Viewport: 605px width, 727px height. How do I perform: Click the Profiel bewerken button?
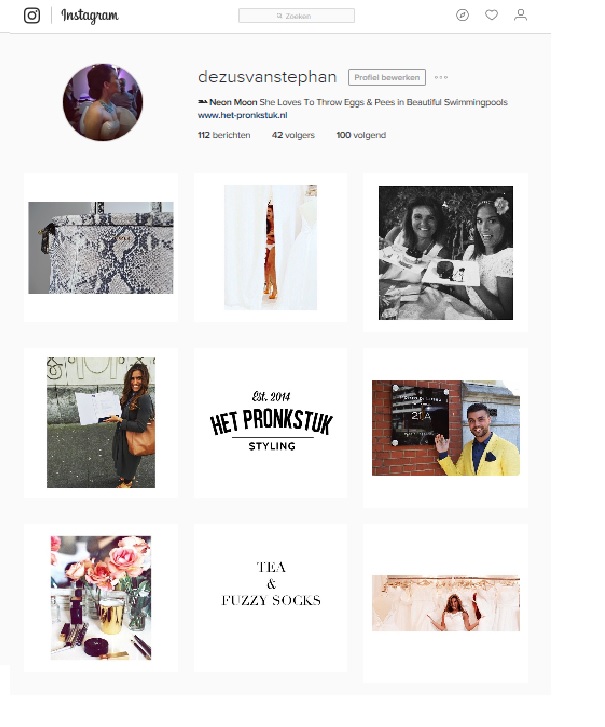pyautogui.click(x=387, y=77)
